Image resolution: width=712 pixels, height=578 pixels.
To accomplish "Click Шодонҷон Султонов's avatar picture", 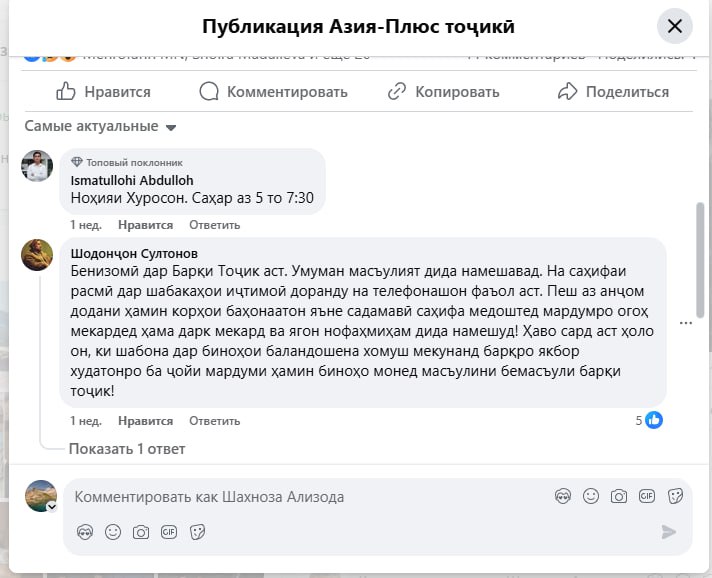I will (x=37, y=255).
